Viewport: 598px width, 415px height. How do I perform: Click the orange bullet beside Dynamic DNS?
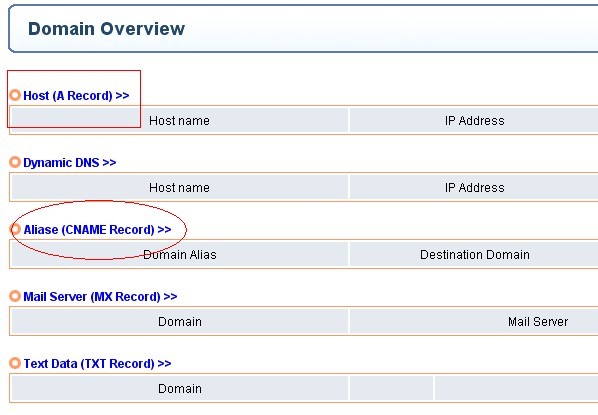pos(15,162)
